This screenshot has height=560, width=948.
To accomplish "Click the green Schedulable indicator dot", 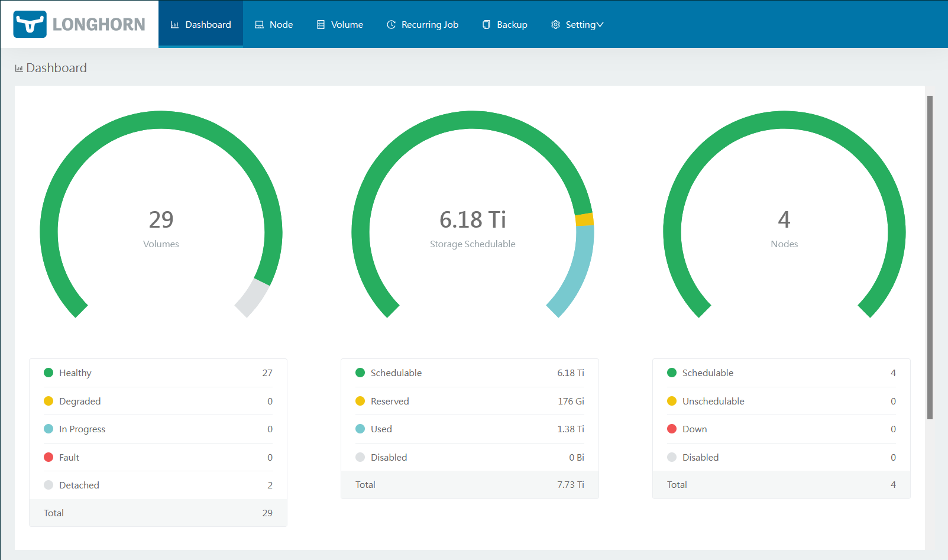I will click(x=360, y=373).
